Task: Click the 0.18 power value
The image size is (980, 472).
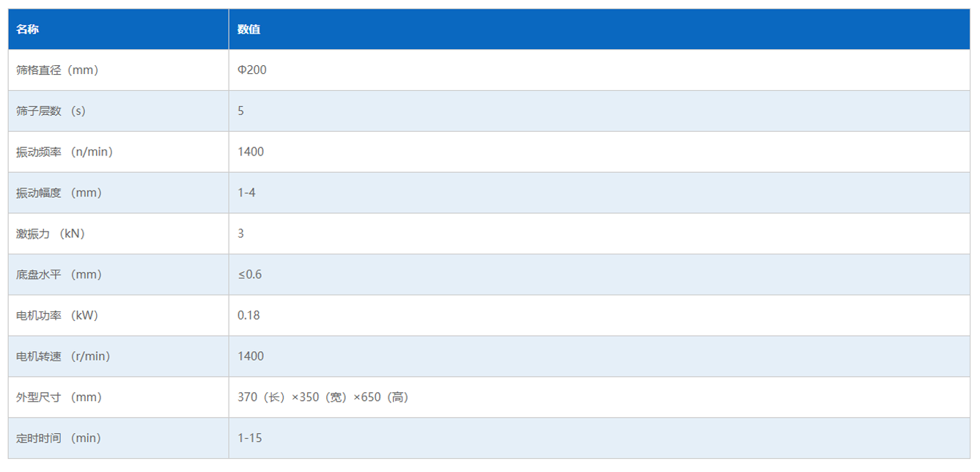Action: 248,316
